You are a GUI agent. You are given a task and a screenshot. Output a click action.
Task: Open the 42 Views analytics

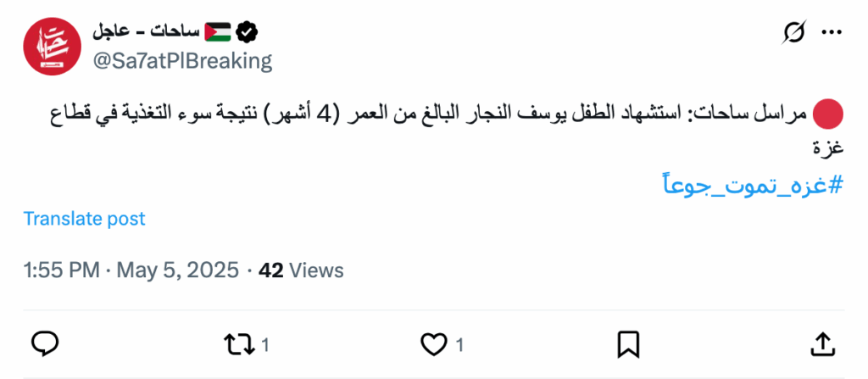301,270
